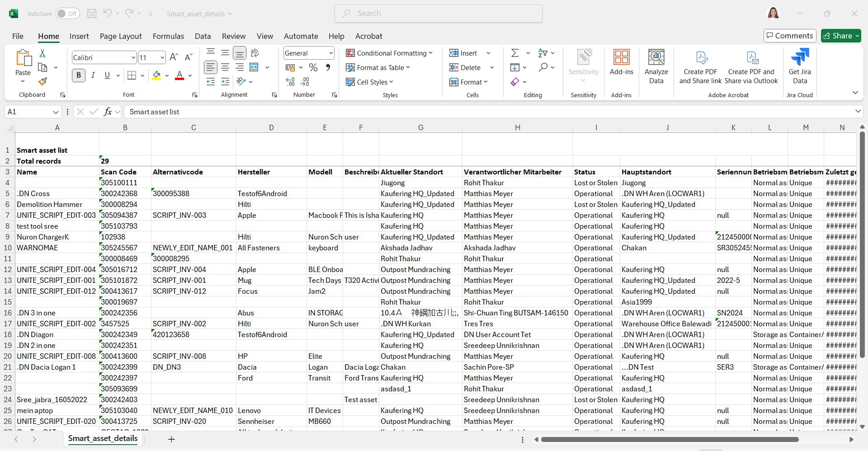Click the Search input box

pos(439,14)
